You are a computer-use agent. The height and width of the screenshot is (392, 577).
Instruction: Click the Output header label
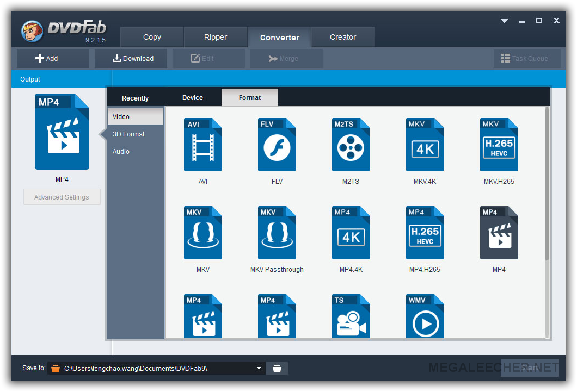click(x=30, y=79)
